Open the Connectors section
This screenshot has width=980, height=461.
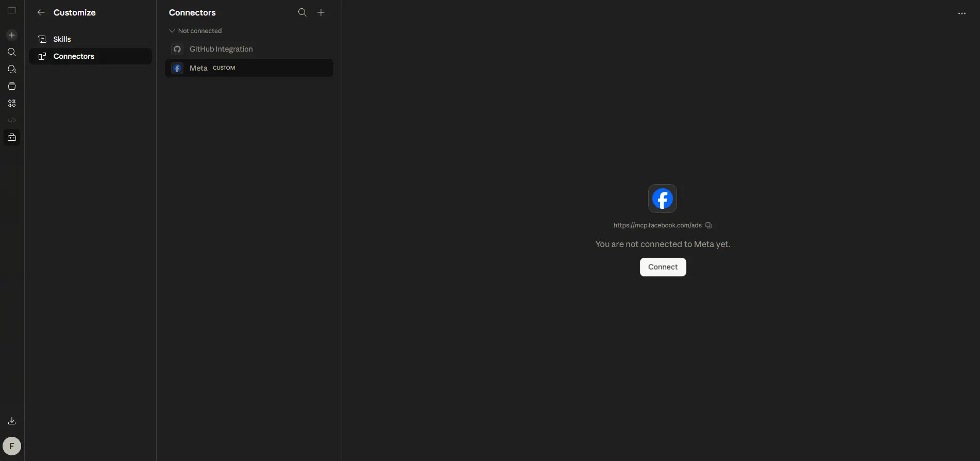point(90,56)
